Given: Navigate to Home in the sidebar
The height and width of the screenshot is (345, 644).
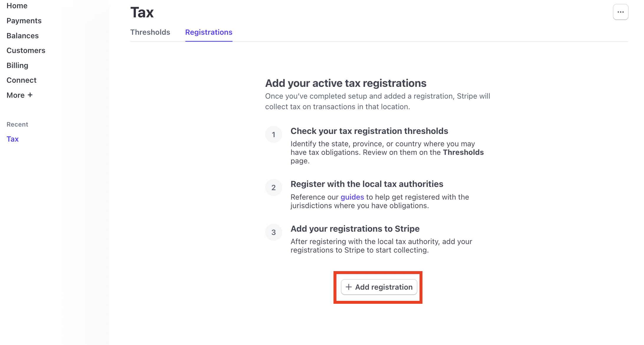Looking at the screenshot, I should (17, 5).
